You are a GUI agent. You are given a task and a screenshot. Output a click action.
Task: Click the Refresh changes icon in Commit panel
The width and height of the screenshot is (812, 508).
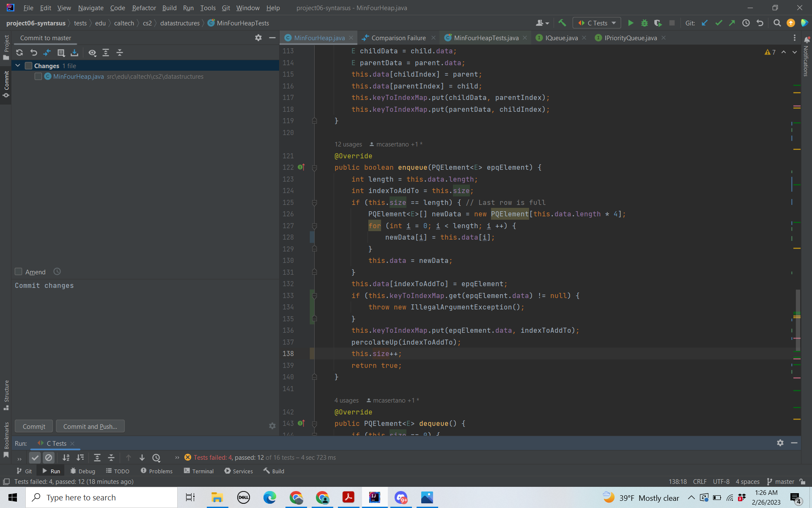19,52
